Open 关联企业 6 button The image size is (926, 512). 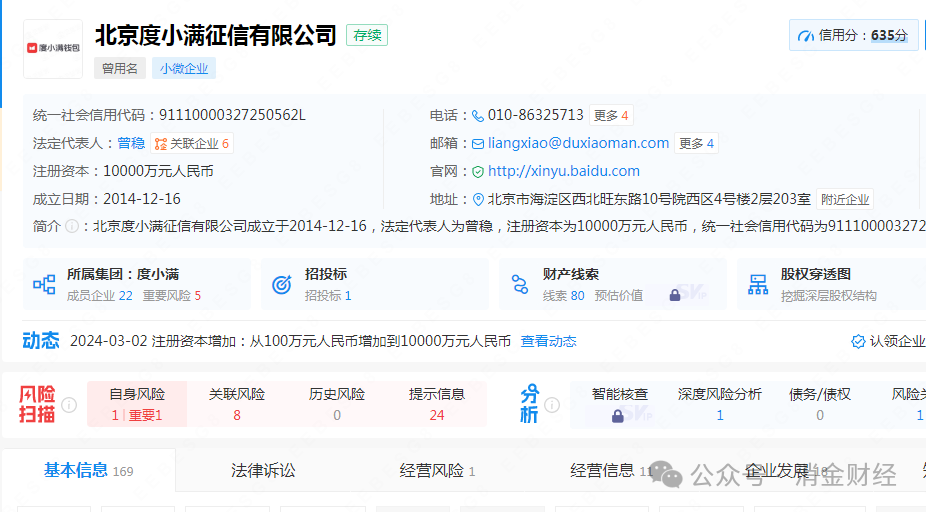click(192, 144)
